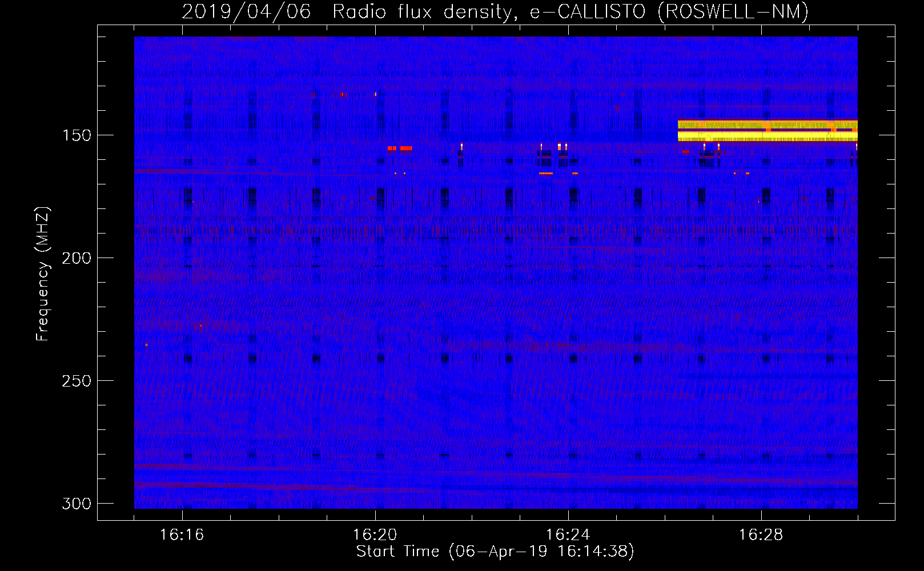
Task: Click the 16:16 time tick label
Action: pyautogui.click(x=182, y=535)
